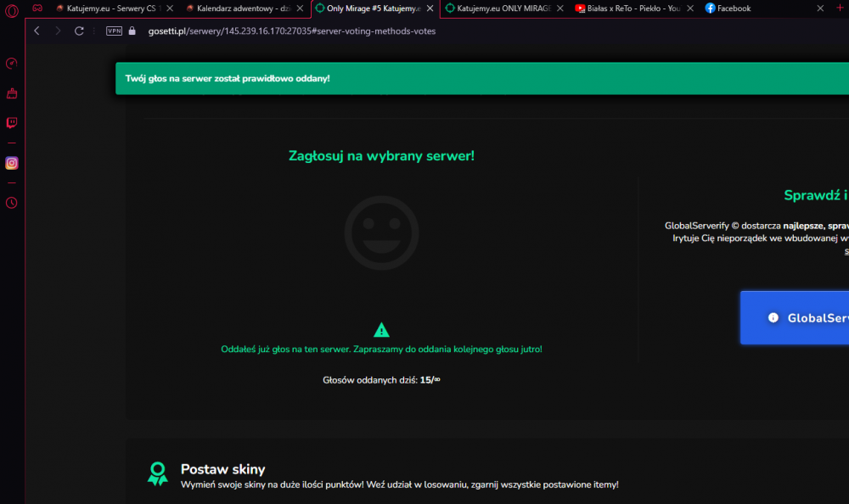
Task: Close the Katujemy.eu ONLY MIRAGE tab
Action: (x=559, y=8)
